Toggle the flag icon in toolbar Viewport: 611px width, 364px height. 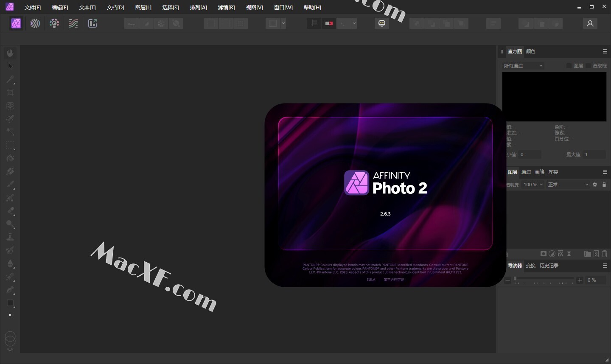tap(329, 23)
